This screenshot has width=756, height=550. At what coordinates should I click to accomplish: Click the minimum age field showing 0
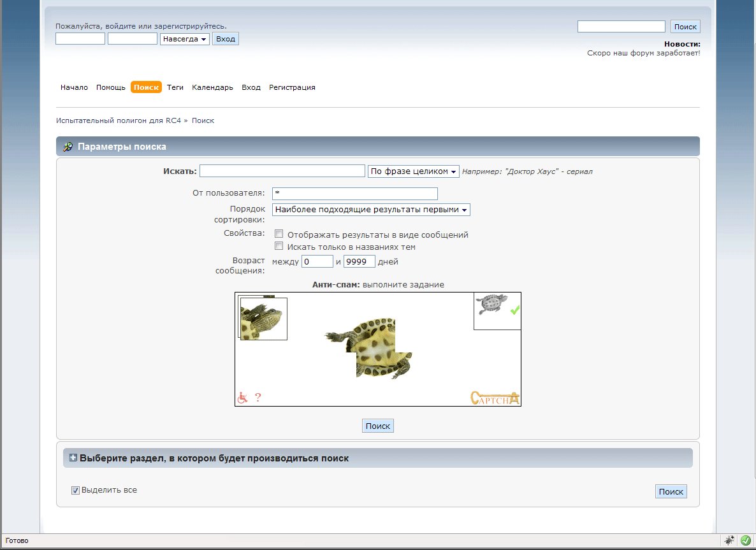pos(317,262)
